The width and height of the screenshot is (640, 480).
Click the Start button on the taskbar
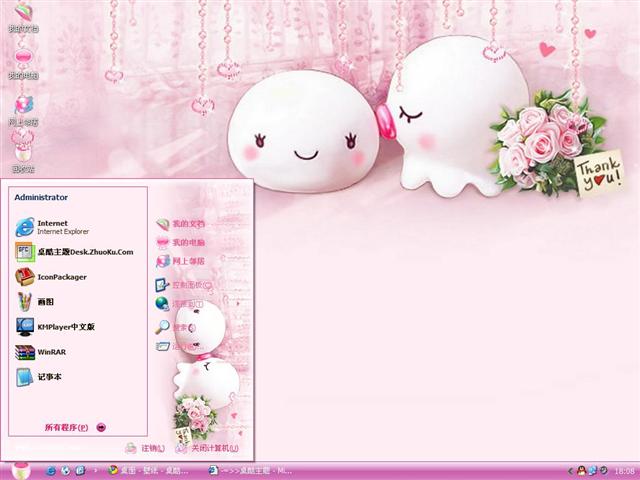[x=20, y=471]
